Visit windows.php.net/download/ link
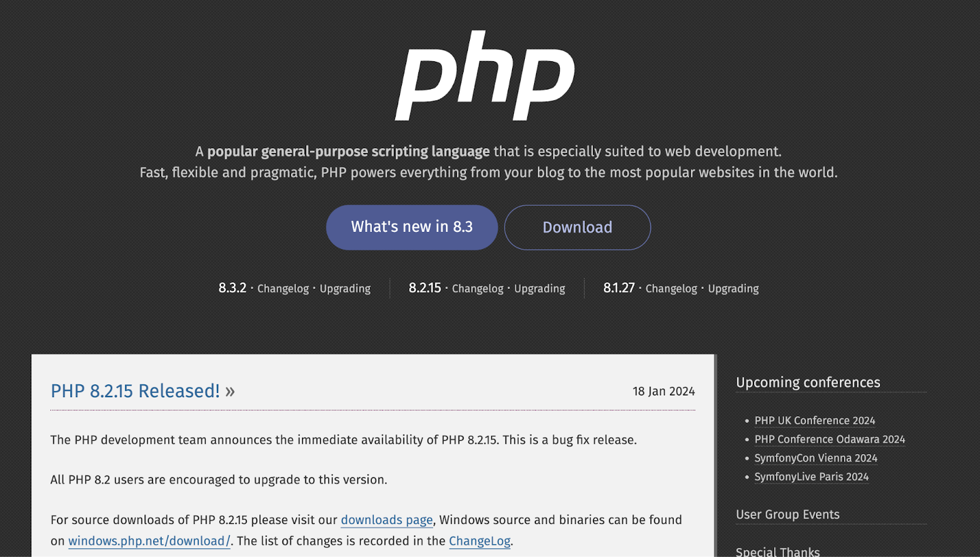 click(x=149, y=541)
